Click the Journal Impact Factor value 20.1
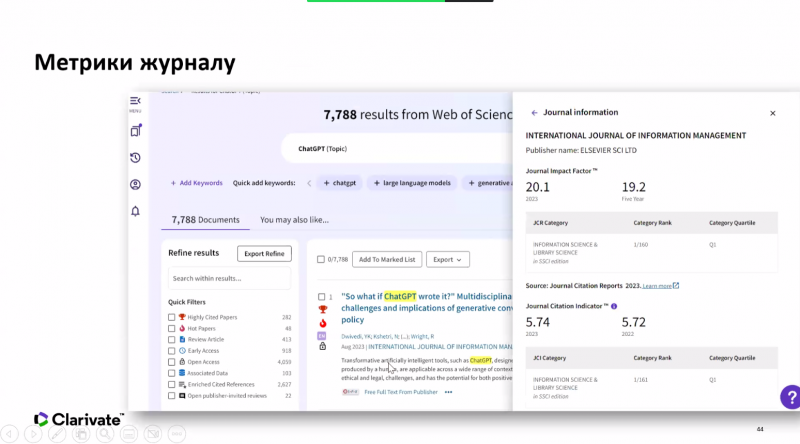The image size is (800, 444). point(538,187)
